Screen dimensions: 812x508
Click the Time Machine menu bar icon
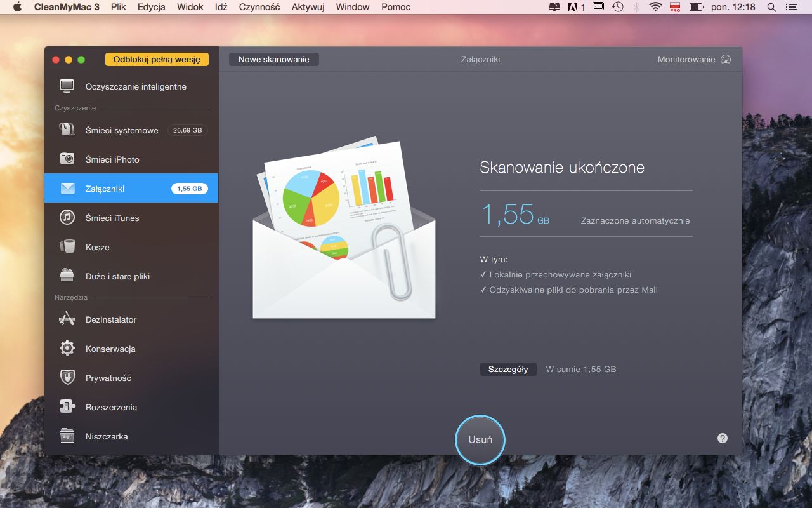coord(617,7)
